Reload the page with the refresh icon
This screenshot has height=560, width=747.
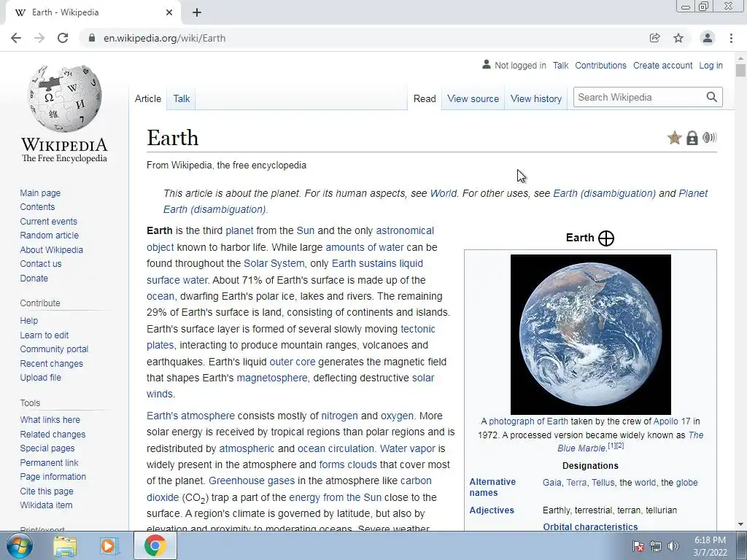tap(63, 38)
